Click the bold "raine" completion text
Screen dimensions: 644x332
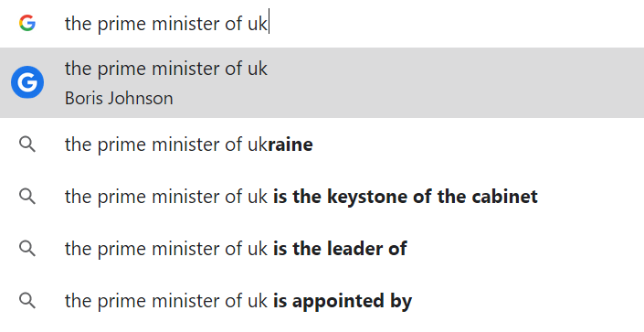coord(290,145)
